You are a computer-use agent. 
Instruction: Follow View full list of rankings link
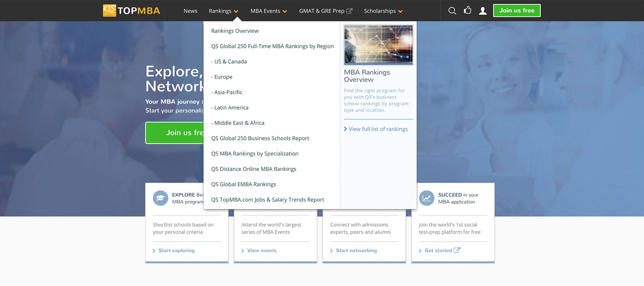click(378, 129)
